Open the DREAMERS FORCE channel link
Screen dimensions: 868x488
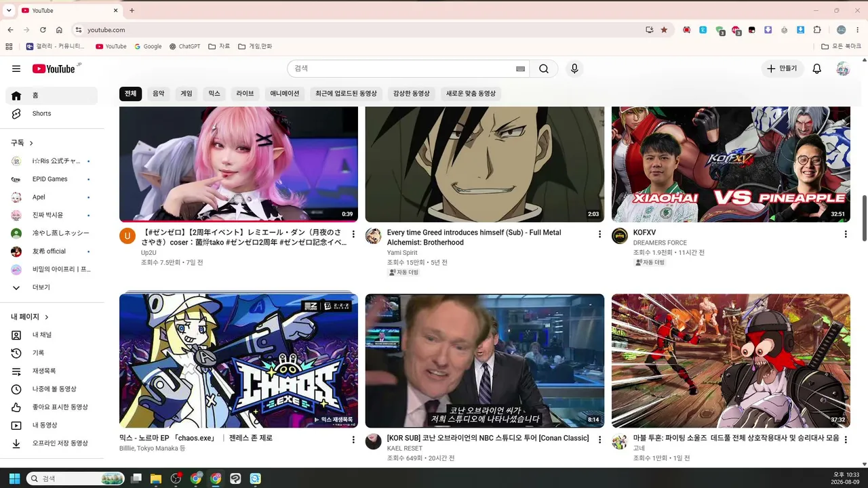coord(660,243)
